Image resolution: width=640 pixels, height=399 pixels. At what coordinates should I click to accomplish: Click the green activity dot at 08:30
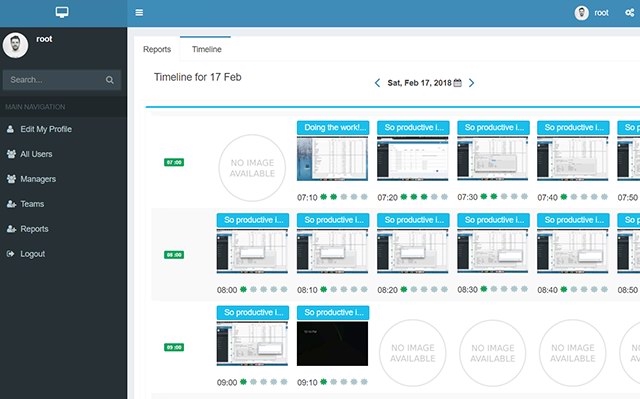click(484, 289)
